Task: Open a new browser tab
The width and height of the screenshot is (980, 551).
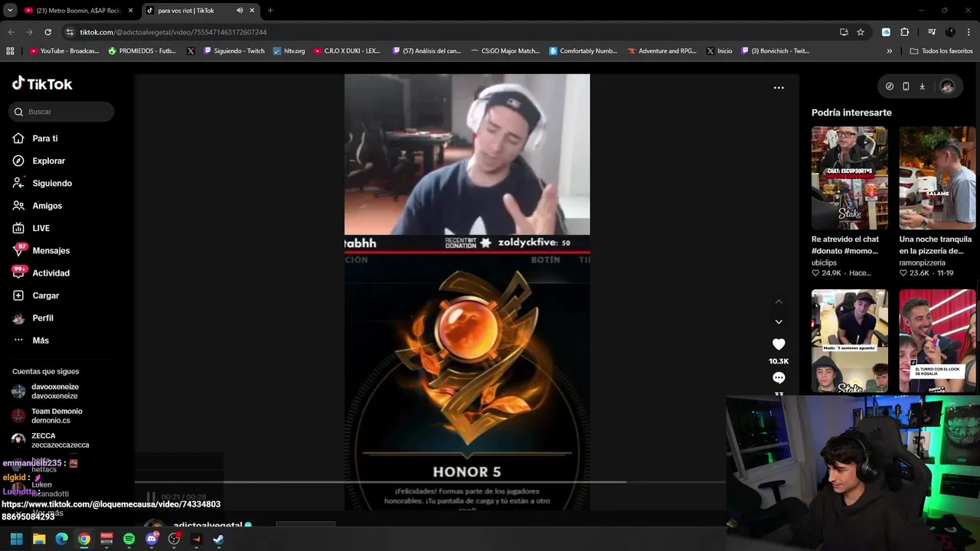Action: [270, 11]
